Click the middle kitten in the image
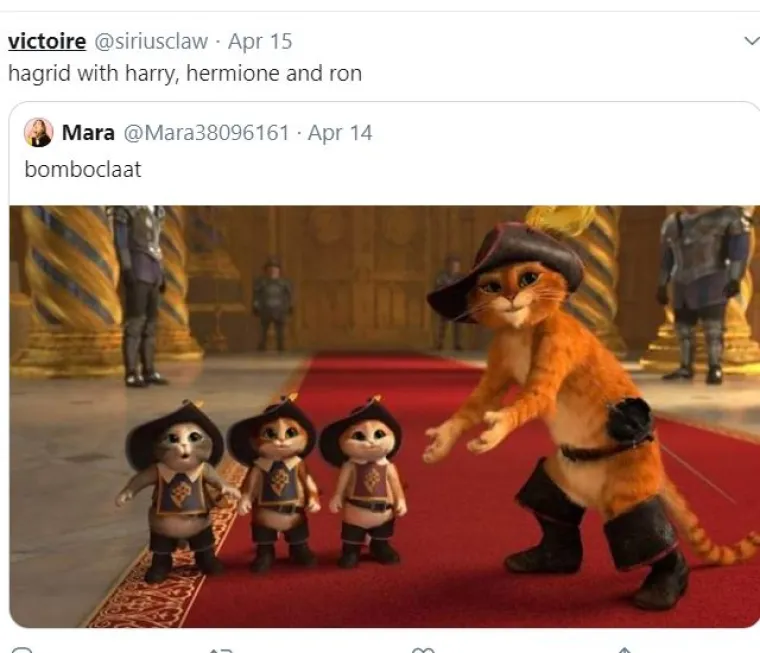 [x=274, y=480]
